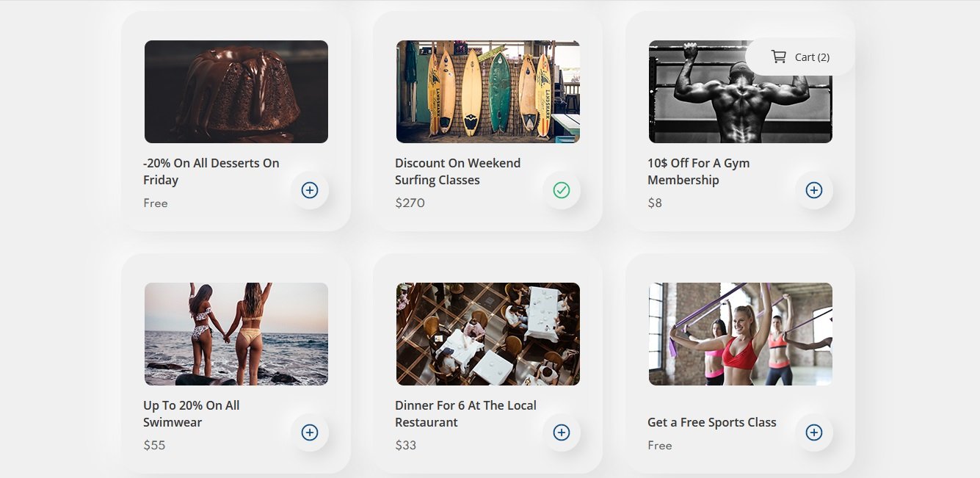The width and height of the screenshot is (980, 478).
Task: Open the Cart (2) button
Action: tap(800, 57)
